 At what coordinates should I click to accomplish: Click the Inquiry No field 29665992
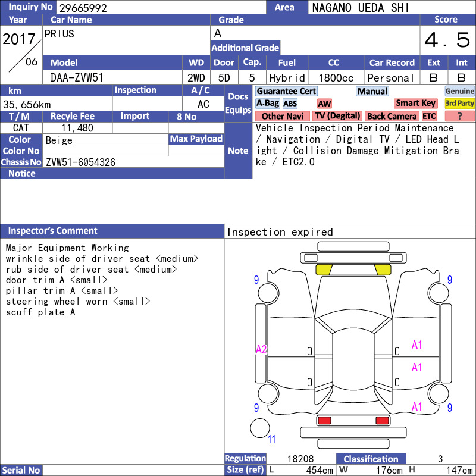click(x=161, y=8)
